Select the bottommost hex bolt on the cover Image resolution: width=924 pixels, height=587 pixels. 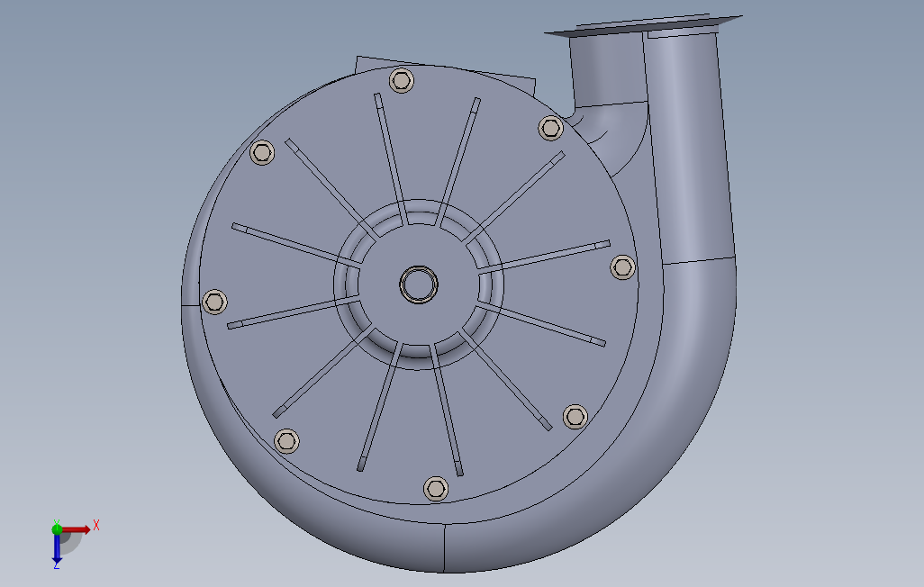(x=436, y=489)
